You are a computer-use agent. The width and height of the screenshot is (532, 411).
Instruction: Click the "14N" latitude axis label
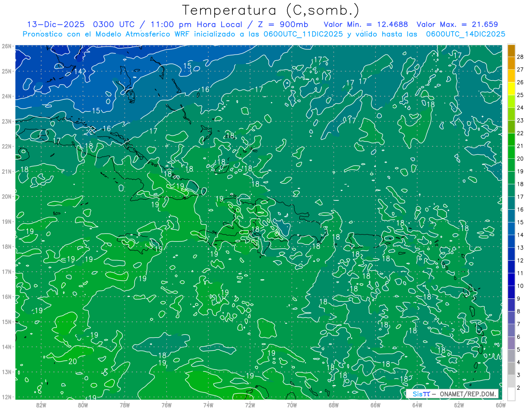pos(7,347)
